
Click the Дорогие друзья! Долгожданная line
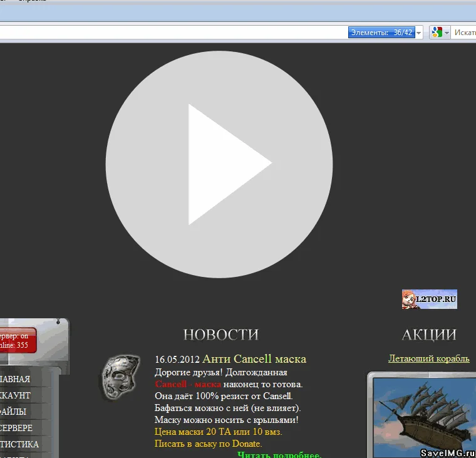tap(221, 372)
